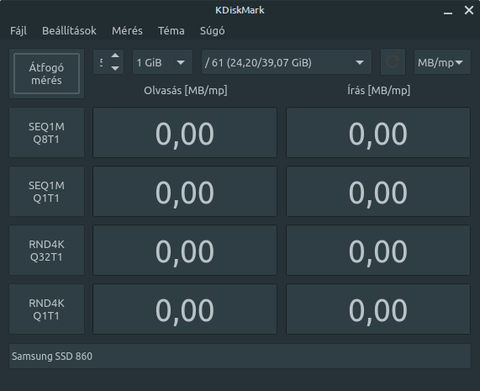Open the MB/mp unit dropdown
Image resolution: width=480 pixels, height=391 pixels.
[442, 62]
